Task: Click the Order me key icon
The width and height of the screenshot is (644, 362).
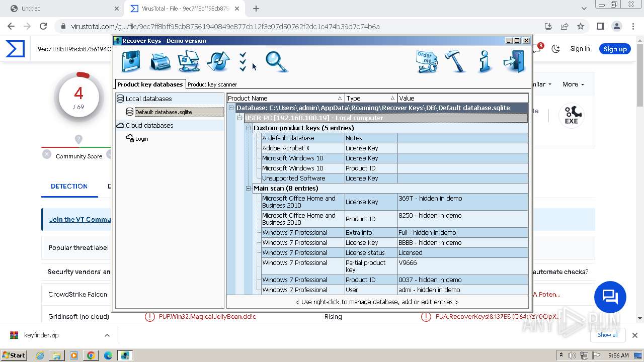Action: point(427,61)
